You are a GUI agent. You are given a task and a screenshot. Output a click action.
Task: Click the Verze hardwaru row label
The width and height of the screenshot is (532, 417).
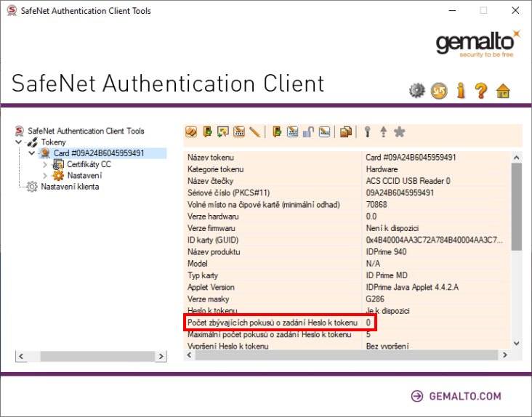pos(213,216)
